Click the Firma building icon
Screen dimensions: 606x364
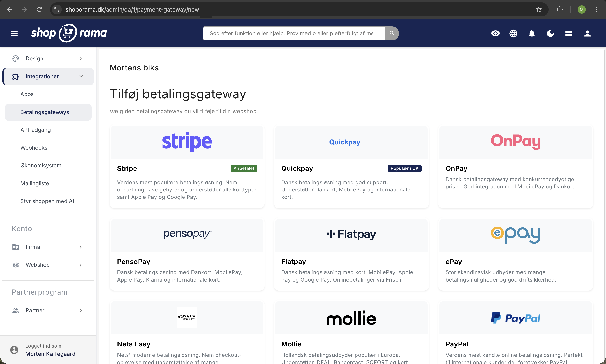tap(15, 247)
